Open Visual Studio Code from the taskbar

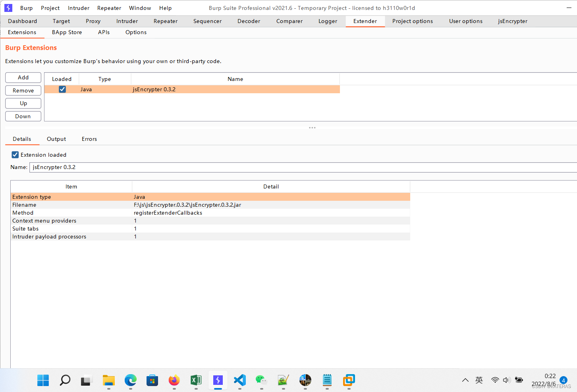(239, 380)
